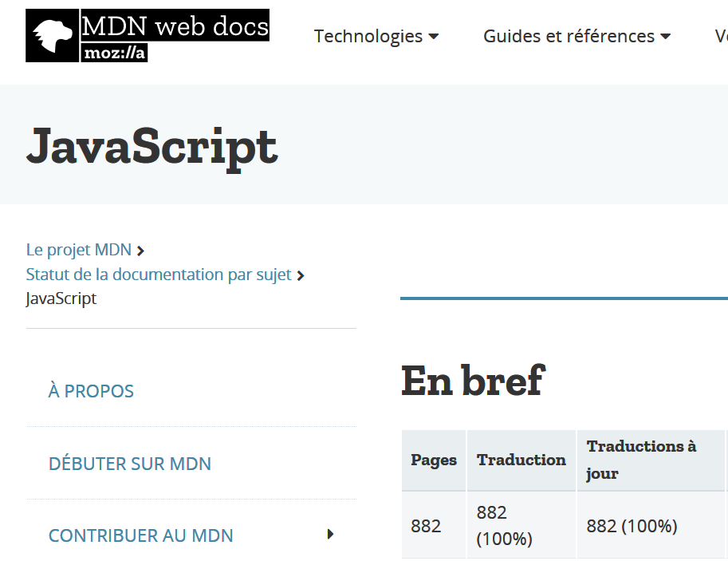The image size is (728, 561).
Task: Select the 882 value in Pages column
Action: pyautogui.click(x=426, y=526)
